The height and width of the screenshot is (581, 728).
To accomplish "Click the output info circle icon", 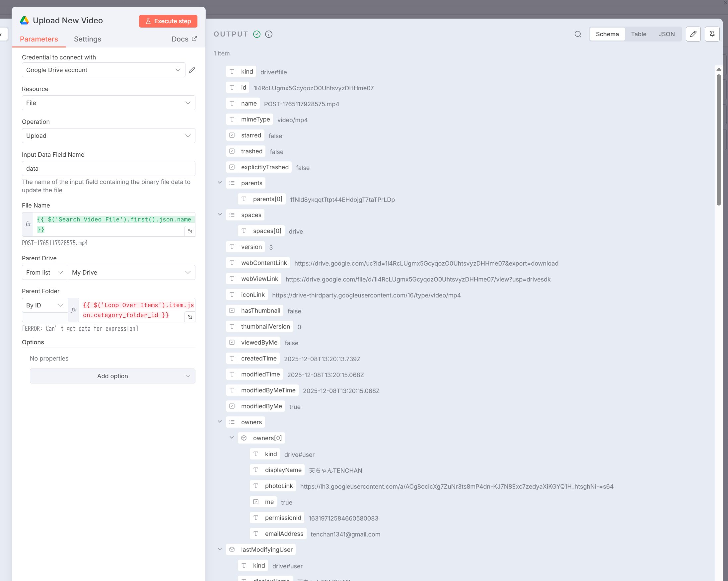I will pos(269,34).
